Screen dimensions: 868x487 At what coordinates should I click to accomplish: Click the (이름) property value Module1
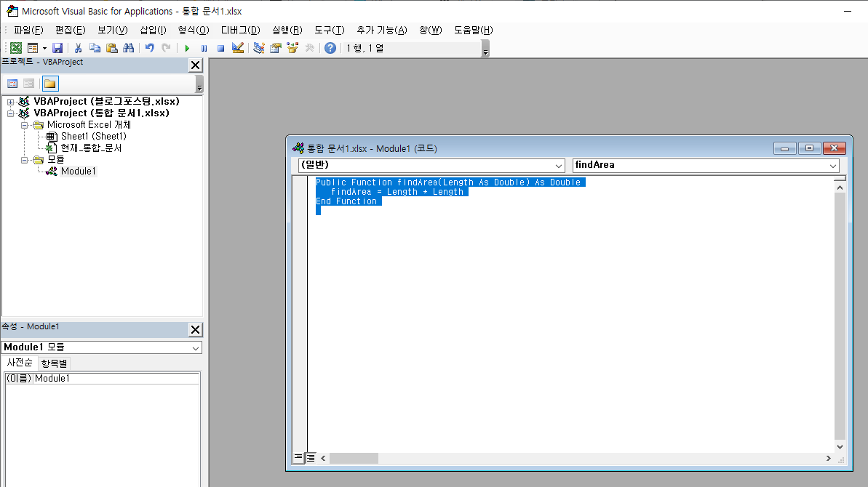point(116,379)
